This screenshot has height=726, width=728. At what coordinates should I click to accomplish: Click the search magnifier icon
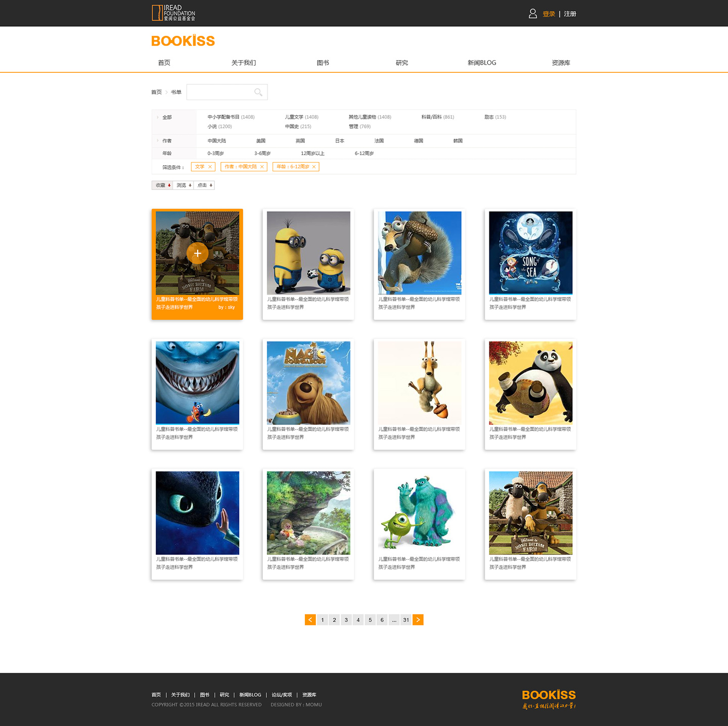tap(258, 92)
